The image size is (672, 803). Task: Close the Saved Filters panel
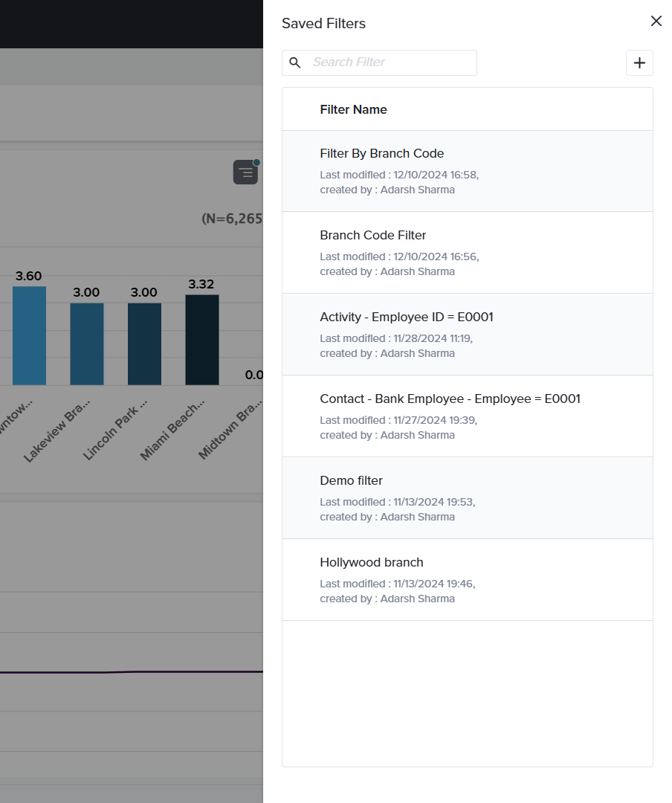tap(656, 22)
